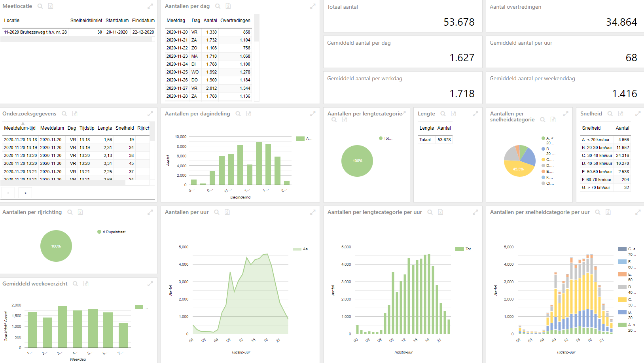644x363 pixels.
Task: Go to previous page of Onderzoeksgegevens
Action: coord(8,193)
